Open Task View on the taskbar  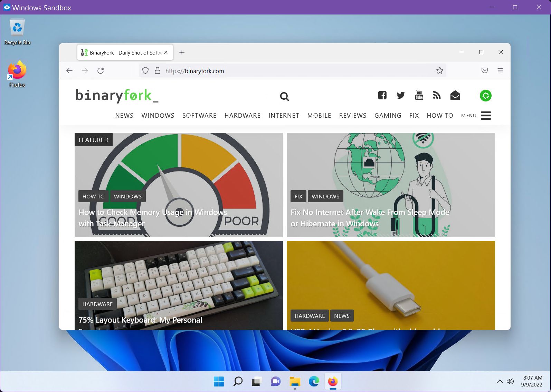[x=256, y=381]
